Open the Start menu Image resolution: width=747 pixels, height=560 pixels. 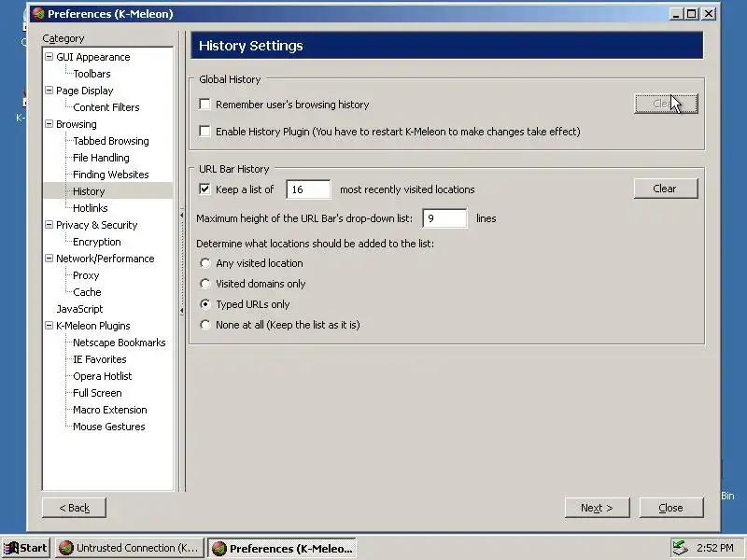(26, 548)
